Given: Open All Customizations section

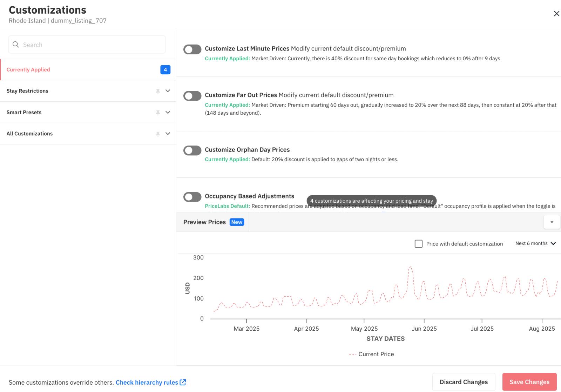Looking at the screenshot, I should pyautogui.click(x=88, y=134).
